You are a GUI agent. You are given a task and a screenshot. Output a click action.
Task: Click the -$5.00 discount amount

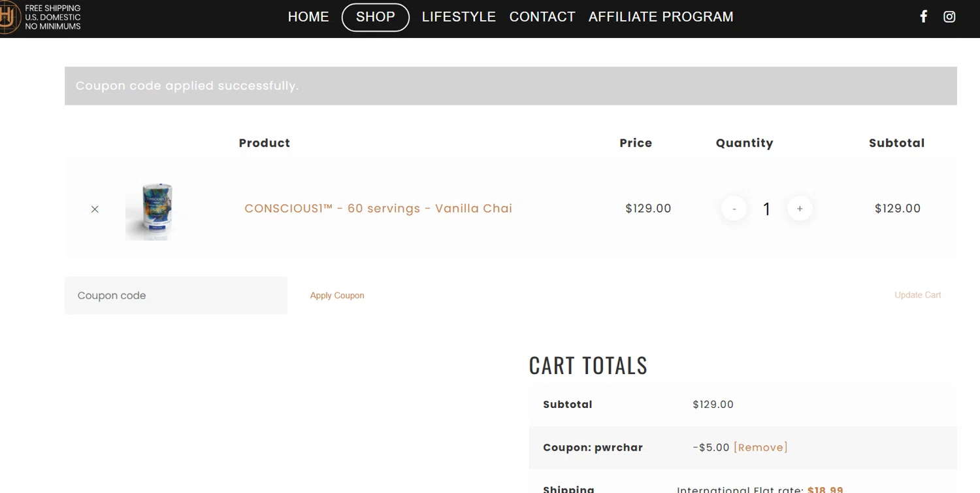(711, 447)
